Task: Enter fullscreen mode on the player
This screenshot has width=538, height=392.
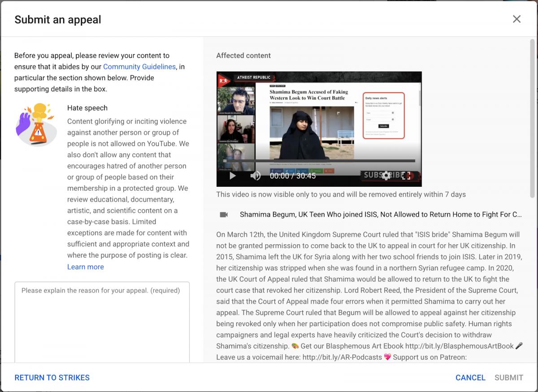Action: point(407,176)
